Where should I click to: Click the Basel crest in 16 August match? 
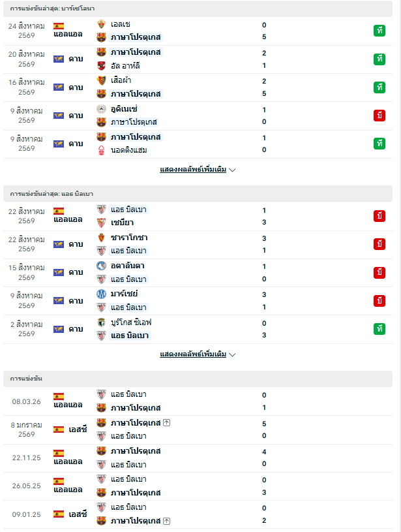coord(101,80)
